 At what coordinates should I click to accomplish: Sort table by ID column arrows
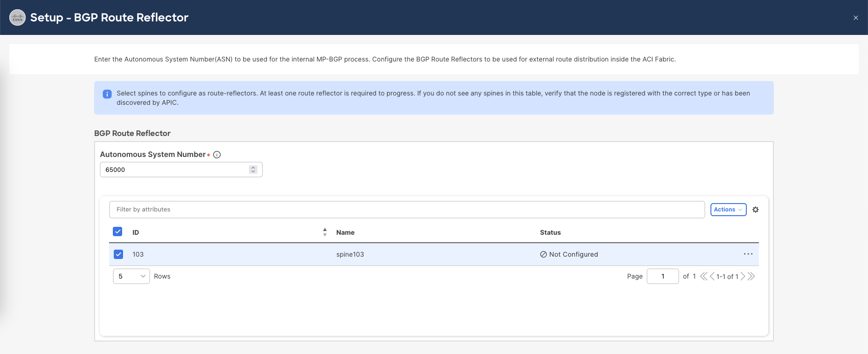tap(324, 232)
